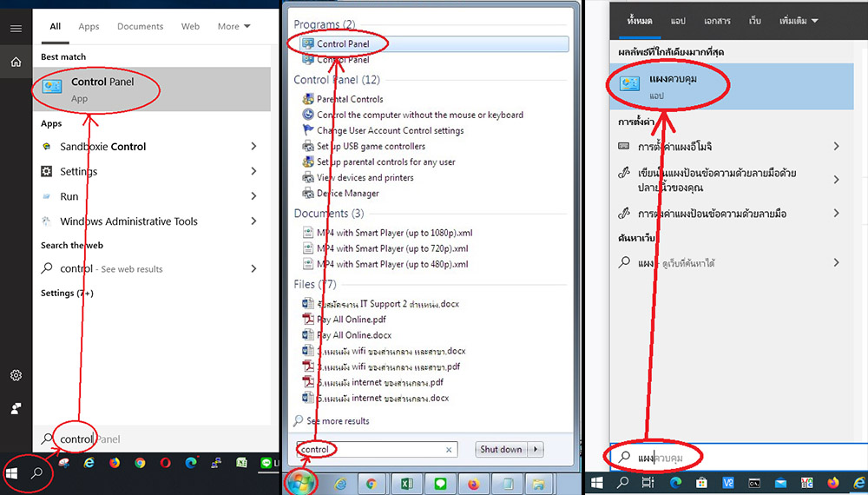Open Mail on the Thai Windows taskbar

[780, 483]
